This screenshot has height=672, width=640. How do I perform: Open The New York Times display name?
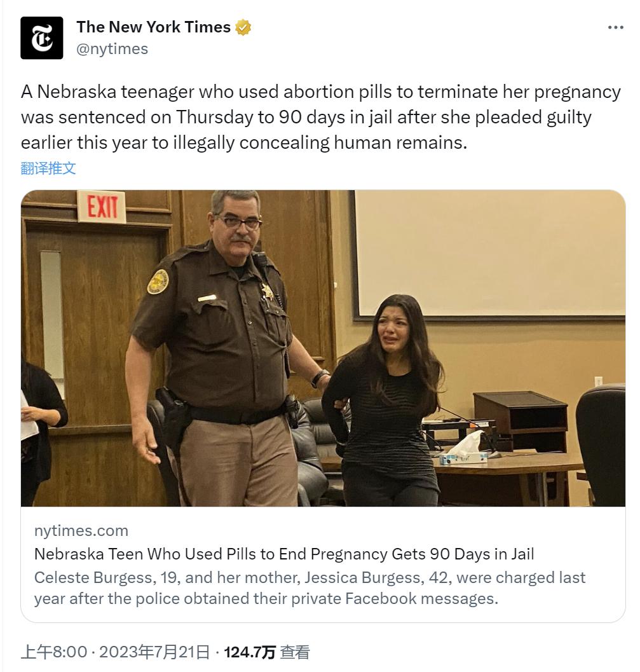click(153, 27)
